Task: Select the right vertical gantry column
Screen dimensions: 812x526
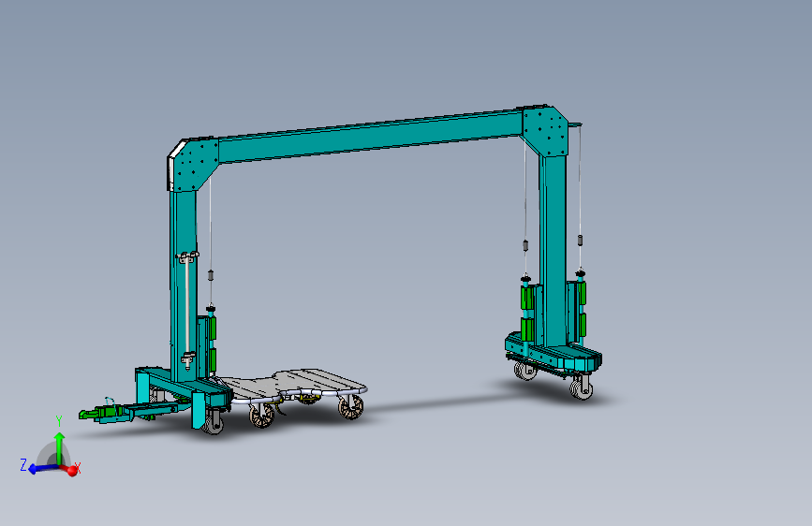Action: (554, 249)
